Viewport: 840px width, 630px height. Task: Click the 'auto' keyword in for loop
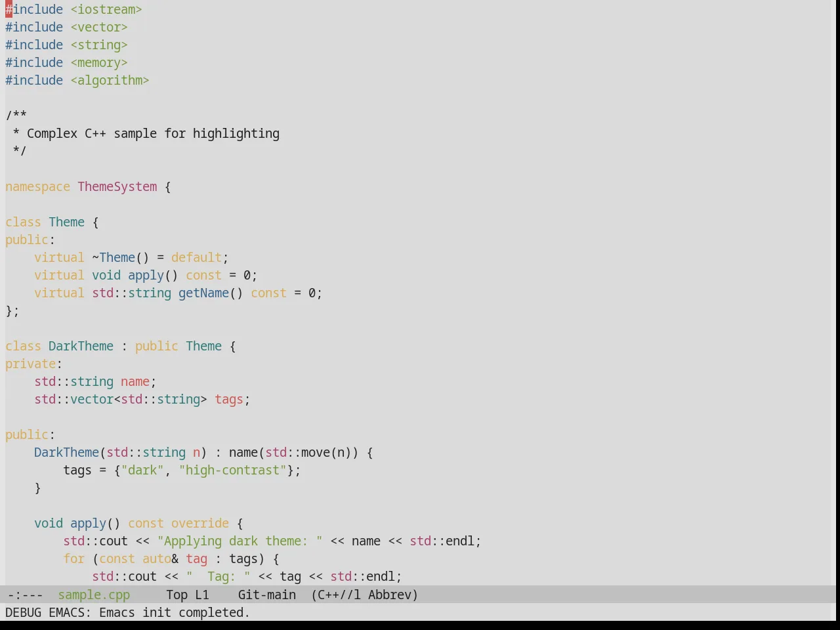click(157, 558)
